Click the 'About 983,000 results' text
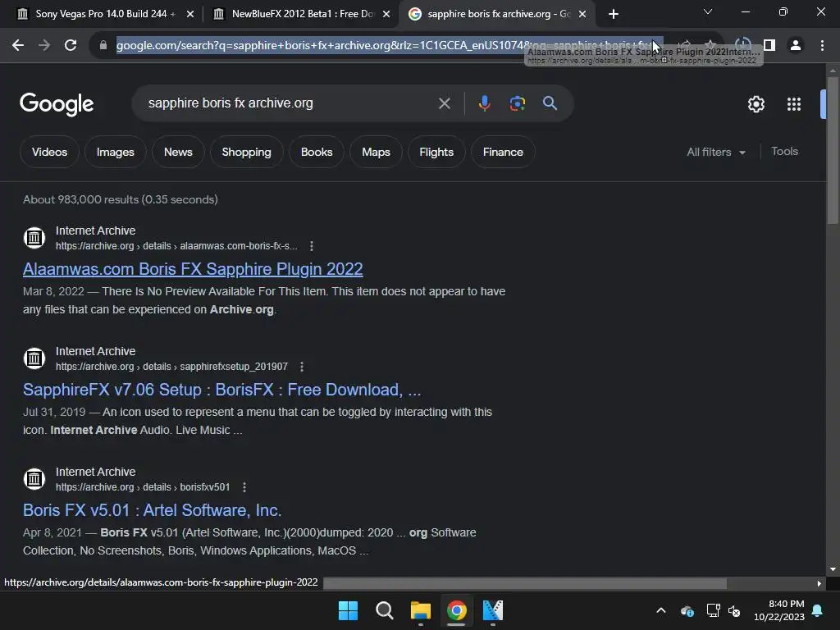The height and width of the screenshot is (630, 840). 121,199
